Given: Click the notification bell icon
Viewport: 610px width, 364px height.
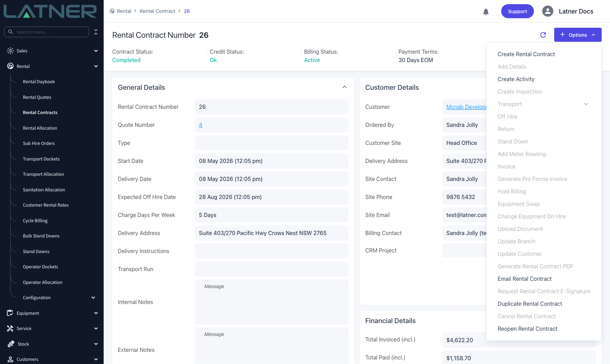Looking at the screenshot, I should pyautogui.click(x=486, y=12).
